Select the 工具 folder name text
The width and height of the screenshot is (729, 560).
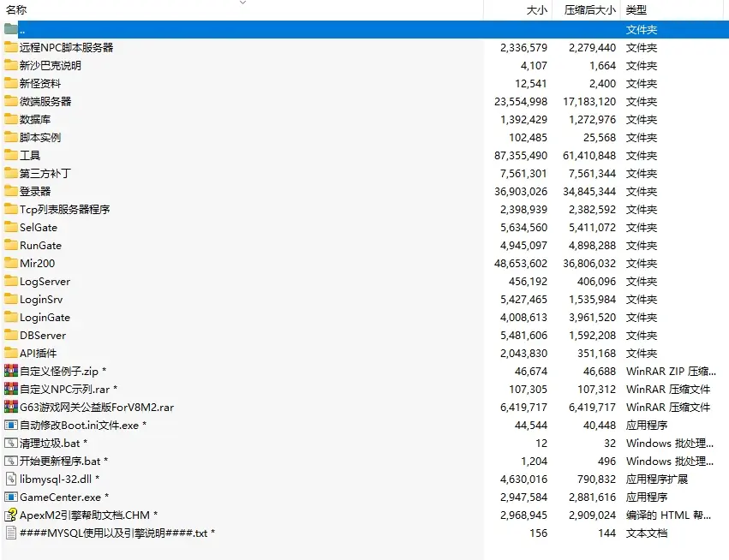tap(30, 155)
